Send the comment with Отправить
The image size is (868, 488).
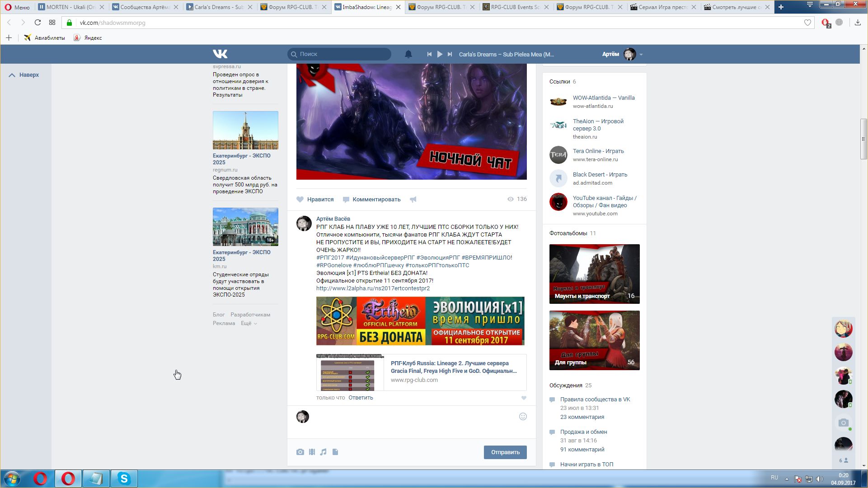(x=505, y=452)
